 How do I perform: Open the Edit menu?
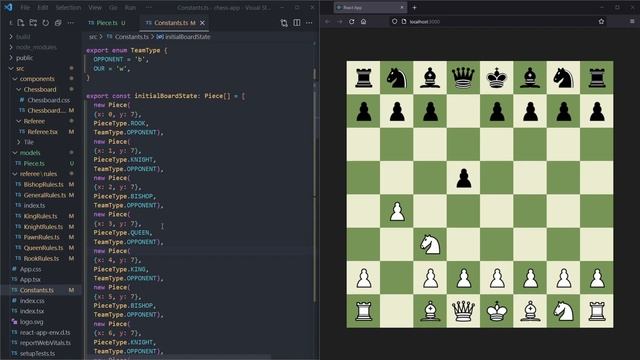click(42, 7)
